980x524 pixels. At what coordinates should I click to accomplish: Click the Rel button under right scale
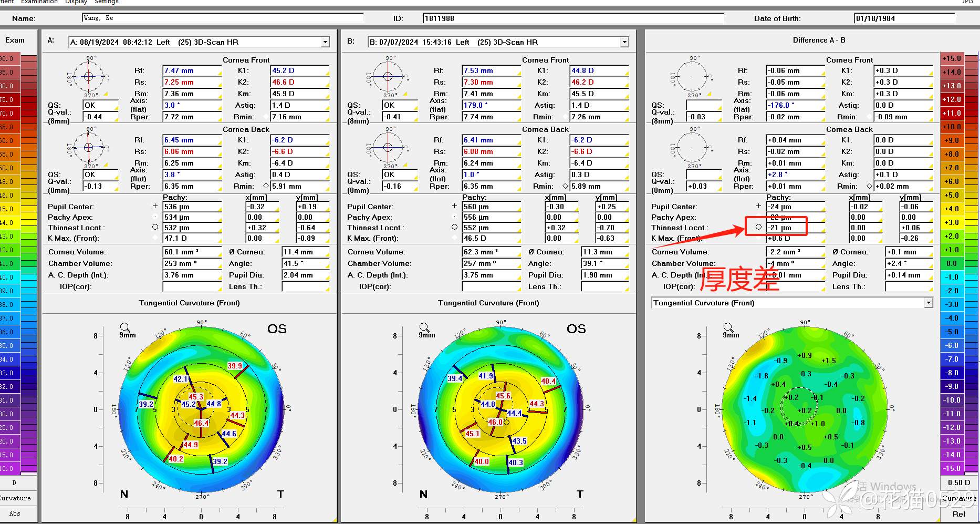[958, 514]
